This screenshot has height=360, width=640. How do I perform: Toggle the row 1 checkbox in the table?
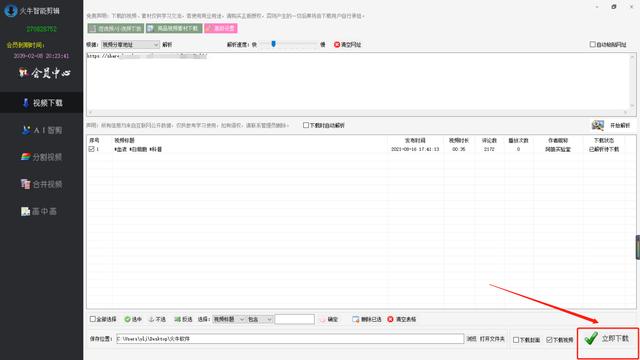coord(91,149)
